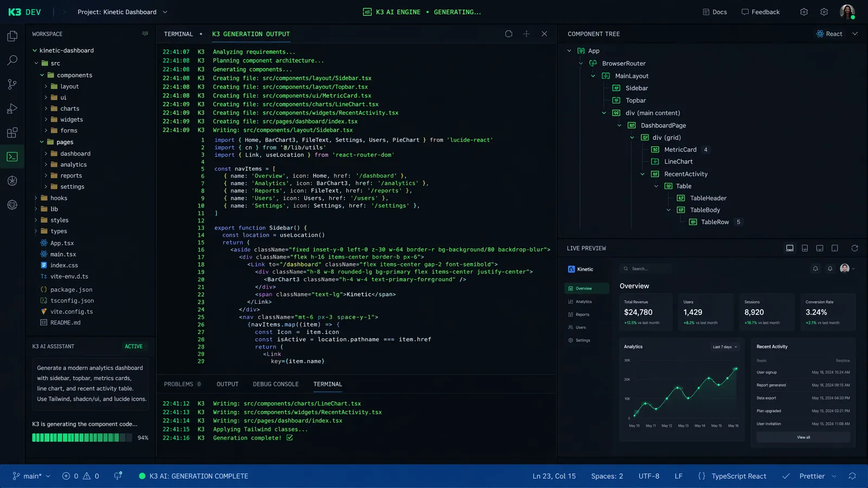
Task: Select the K3 GENERATION OUTPUT tab
Action: (x=251, y=34)
